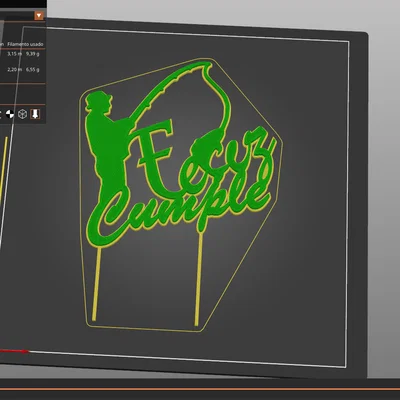This screenshot has height=400, width=400.
Task: Click the orange horizontal slider bar at bottom
Action: (200, 389)
